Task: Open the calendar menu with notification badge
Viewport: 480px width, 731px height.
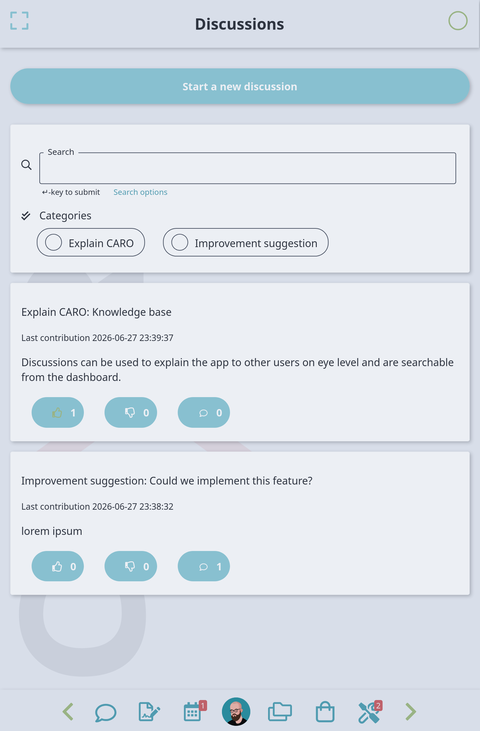Action: pos(194,711)
